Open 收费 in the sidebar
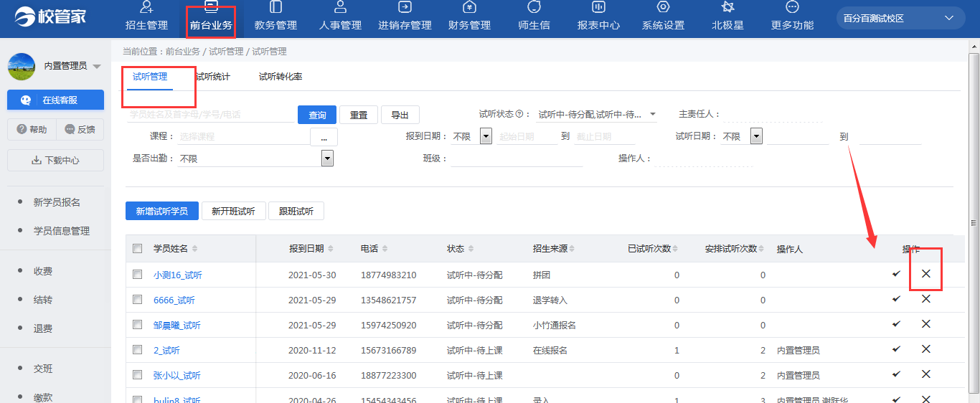The image size is (980, 403). tap(43, 271)
